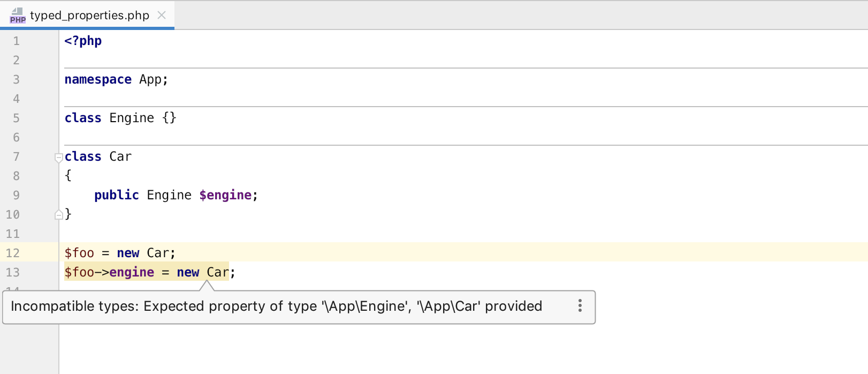Click the $engine property declaration

click(225, 195)
